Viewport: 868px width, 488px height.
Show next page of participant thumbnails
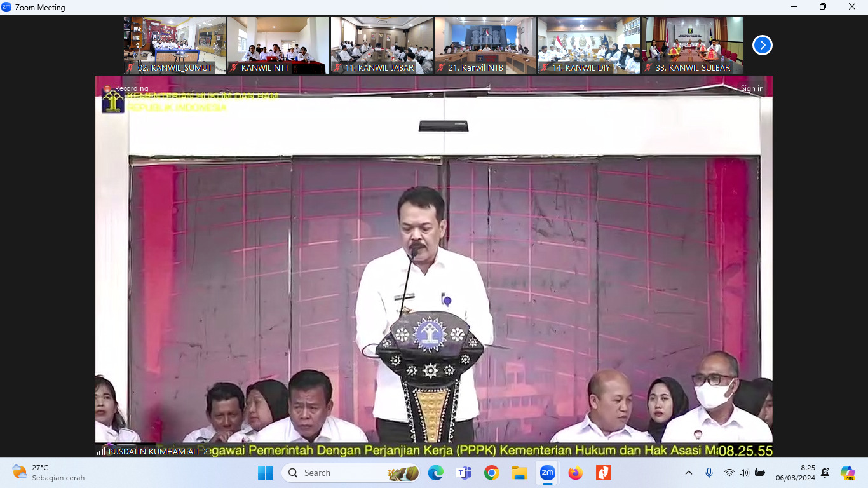[x=762, y=45]
